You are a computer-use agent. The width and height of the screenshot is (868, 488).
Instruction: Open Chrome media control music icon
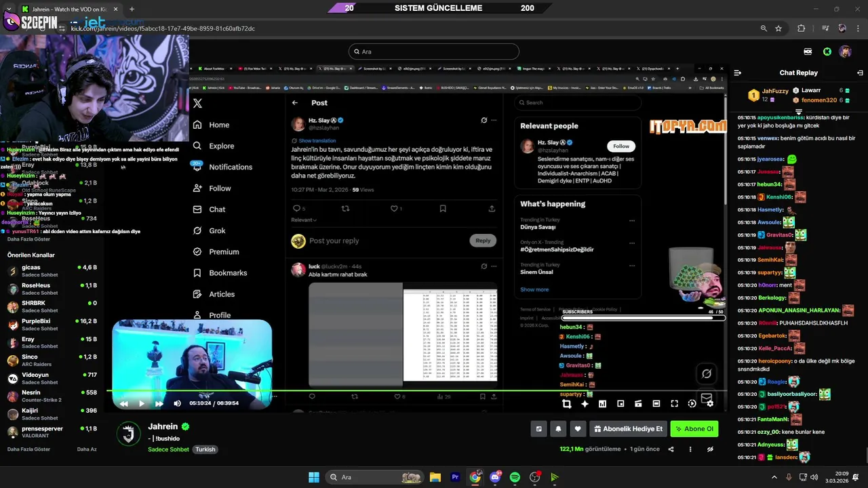[x=825, y=28]
